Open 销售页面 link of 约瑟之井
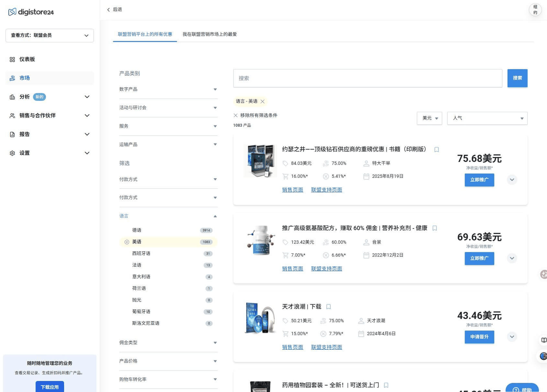 point(293,190)
